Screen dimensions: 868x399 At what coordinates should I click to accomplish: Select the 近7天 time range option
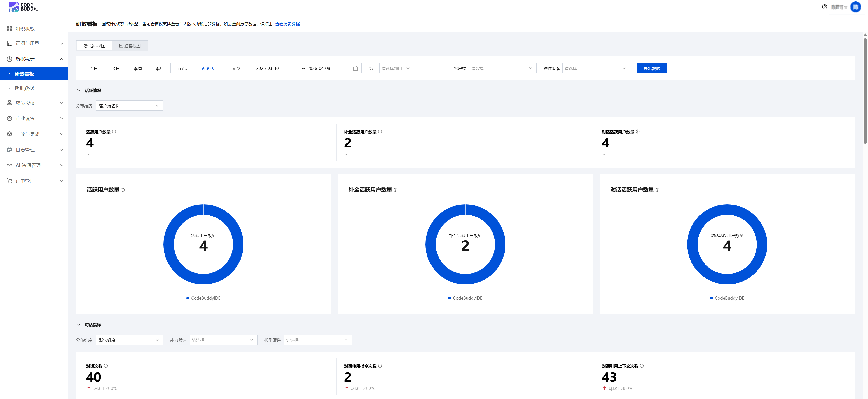[x=182, y=69]
